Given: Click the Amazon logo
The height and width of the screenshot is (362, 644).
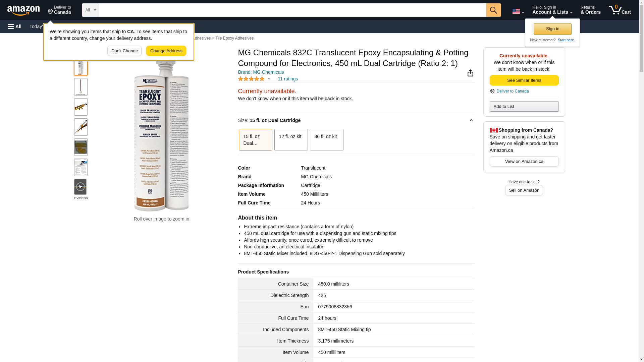Looking at the screenshot, I should [x=23, y=10].
